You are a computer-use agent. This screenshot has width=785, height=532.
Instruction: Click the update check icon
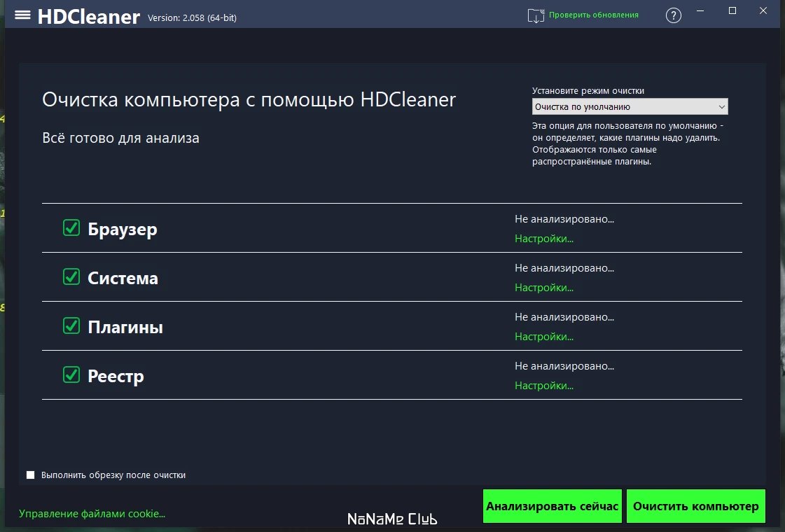click(x=535, y=14)
